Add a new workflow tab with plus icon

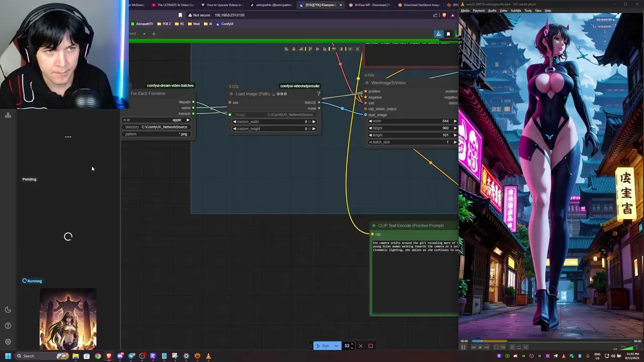pyautogui.click(x=154, y=34)
